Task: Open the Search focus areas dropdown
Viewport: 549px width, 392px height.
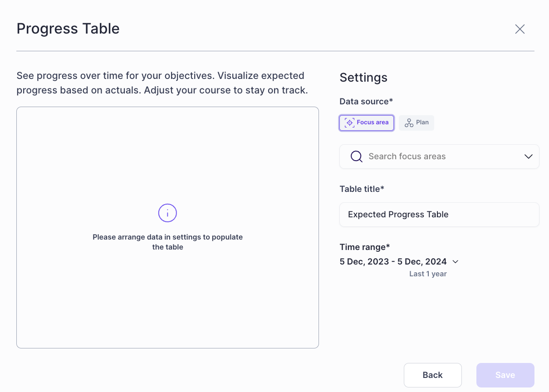Action: [439, 156]
